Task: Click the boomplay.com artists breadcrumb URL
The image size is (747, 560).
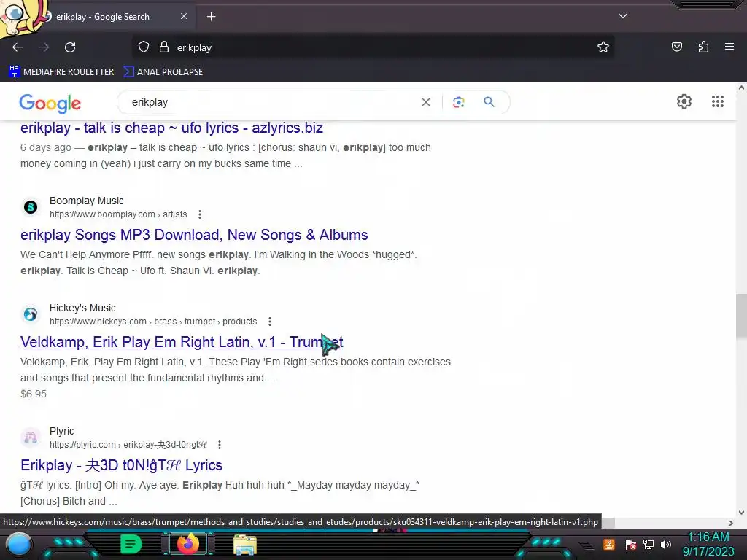Action: tap(118, 214)
